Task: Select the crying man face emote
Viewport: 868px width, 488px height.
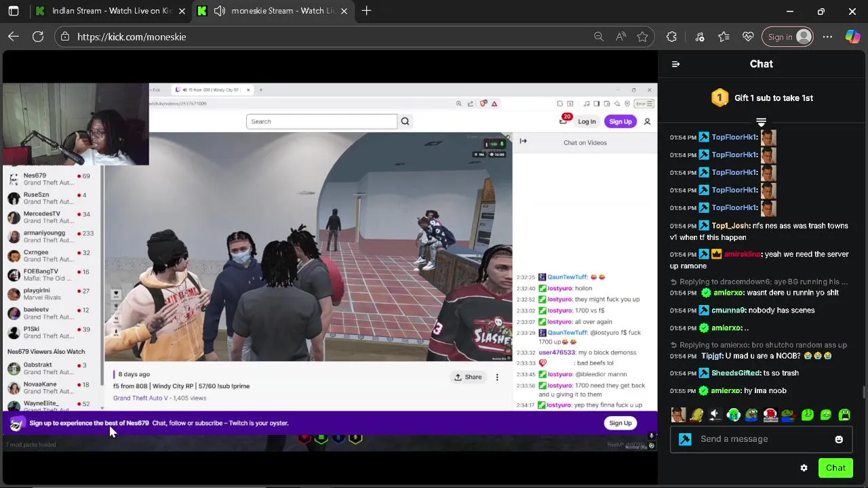Action: 678,415
